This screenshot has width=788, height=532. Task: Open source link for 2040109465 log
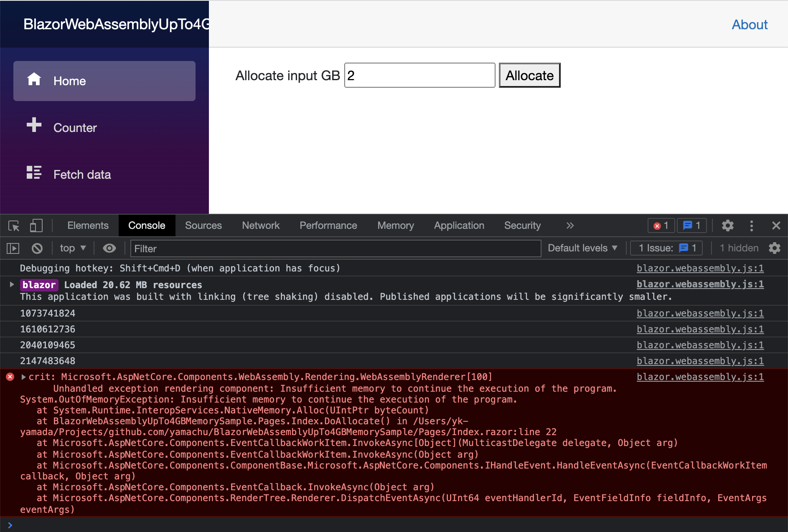pyautogui.click(x=700, y=345)
